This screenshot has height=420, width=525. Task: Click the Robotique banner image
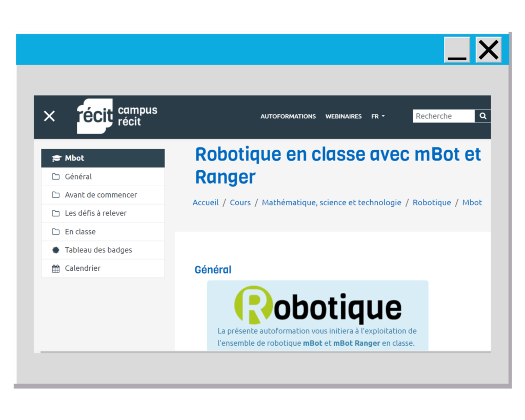point(317,306)
